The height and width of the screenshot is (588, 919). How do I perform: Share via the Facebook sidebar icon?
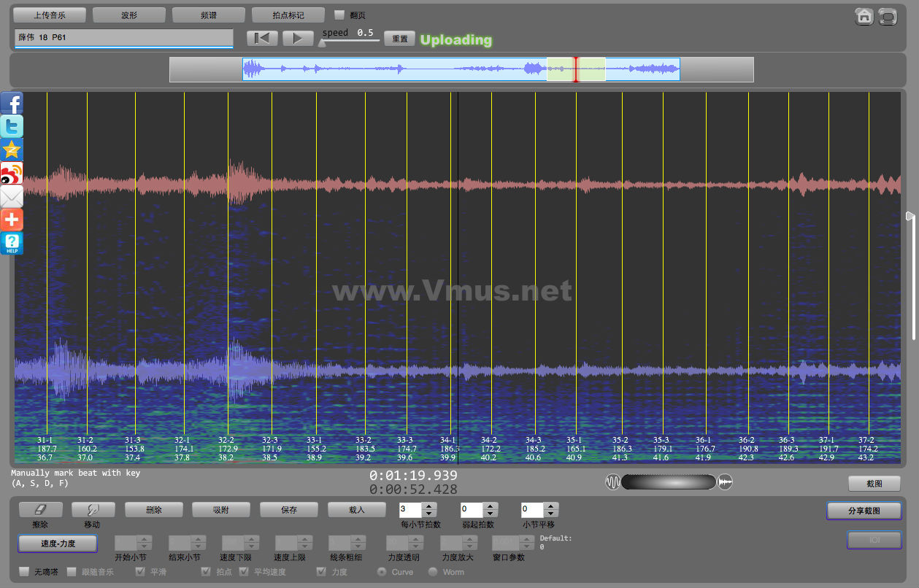click(12, 104)
